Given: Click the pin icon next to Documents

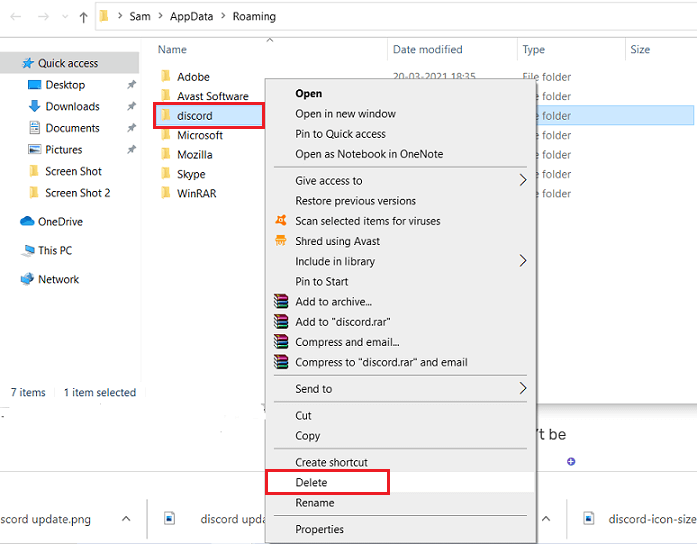Looking at the screenshot, I should coord(131,128).
